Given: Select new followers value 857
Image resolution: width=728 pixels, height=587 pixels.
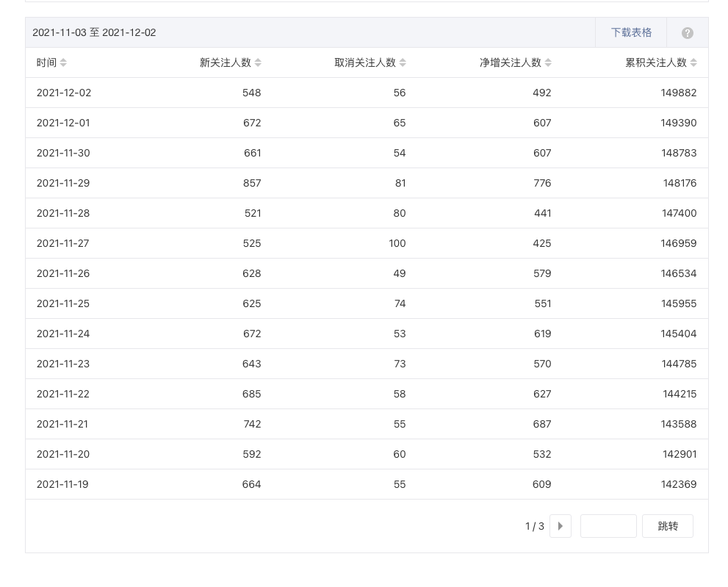Looking at the screenshot, I should coord(252,184).
